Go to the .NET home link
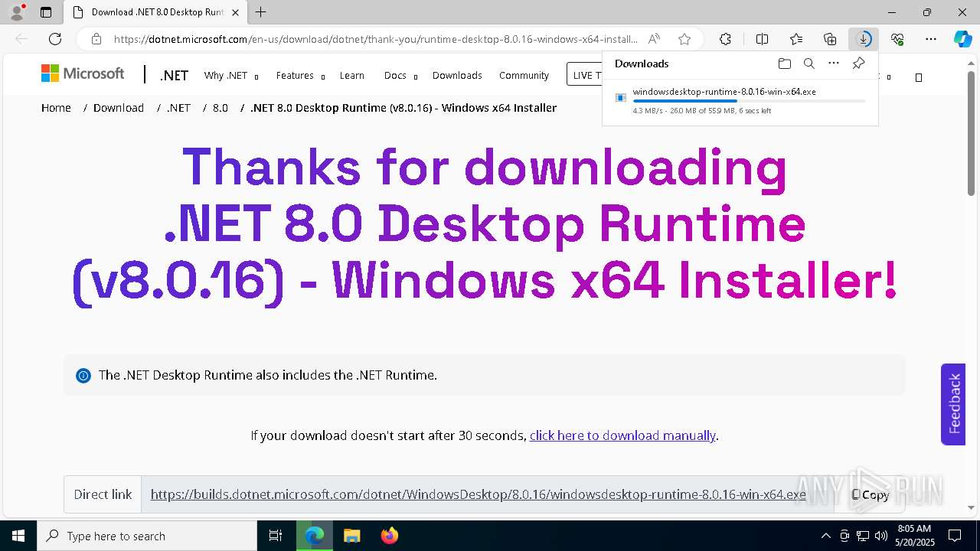 (x=174, y=75)
